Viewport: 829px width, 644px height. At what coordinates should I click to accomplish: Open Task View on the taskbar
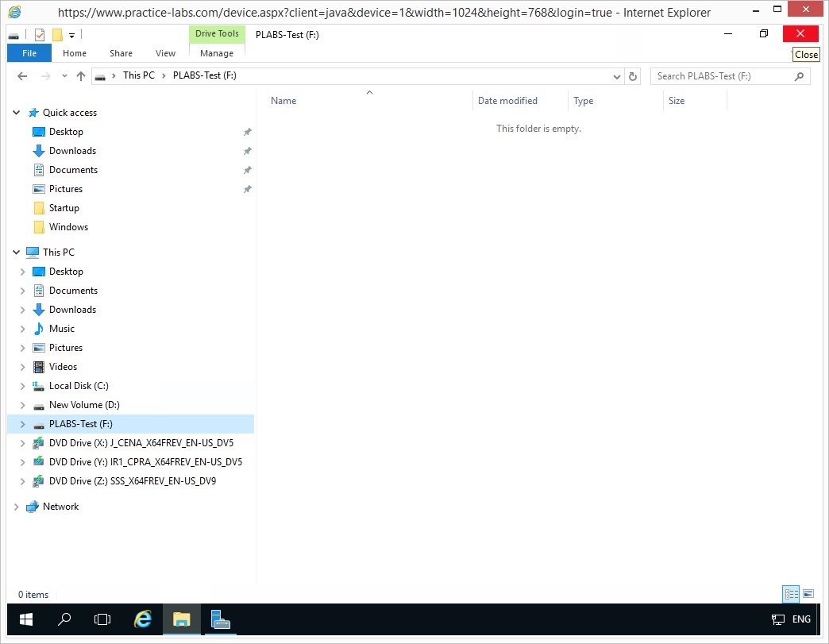coord(102,619)
